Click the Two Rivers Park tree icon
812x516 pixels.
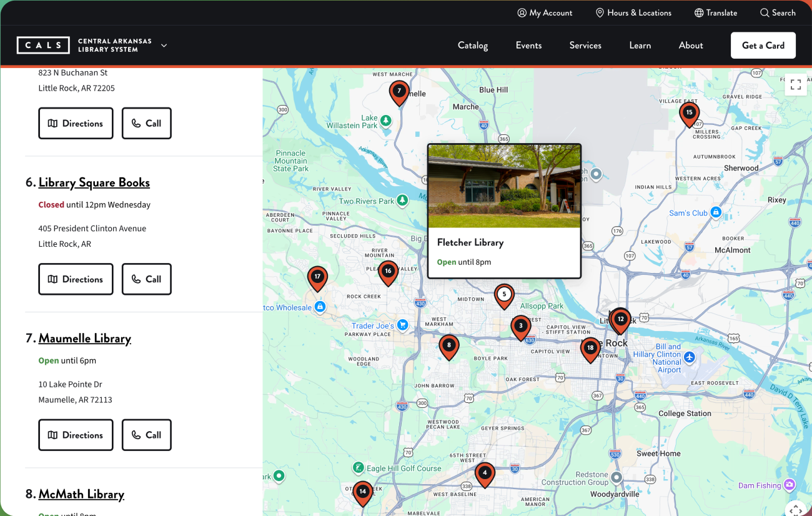click(403, 201)
